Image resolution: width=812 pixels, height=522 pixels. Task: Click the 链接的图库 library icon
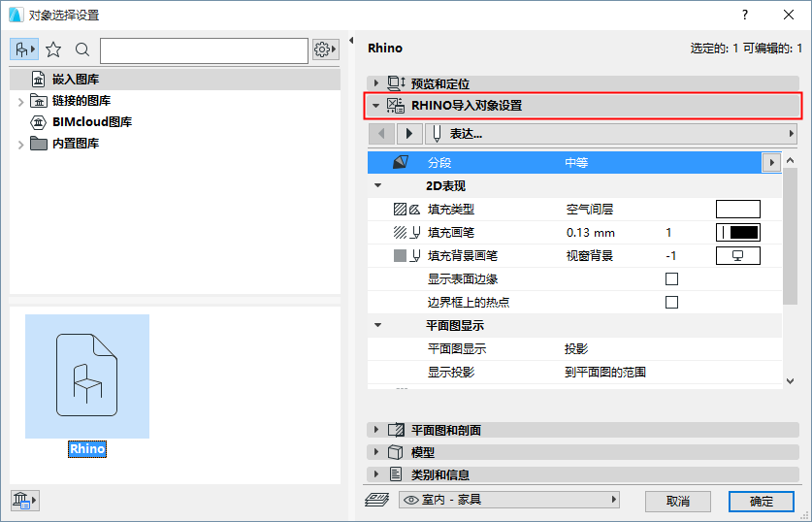click(39, 101)
